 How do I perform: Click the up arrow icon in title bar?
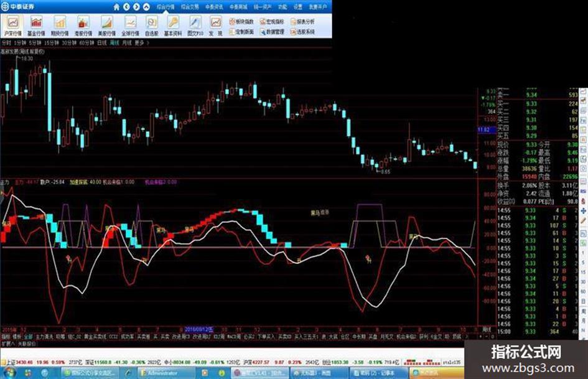(x=147, y=7)
